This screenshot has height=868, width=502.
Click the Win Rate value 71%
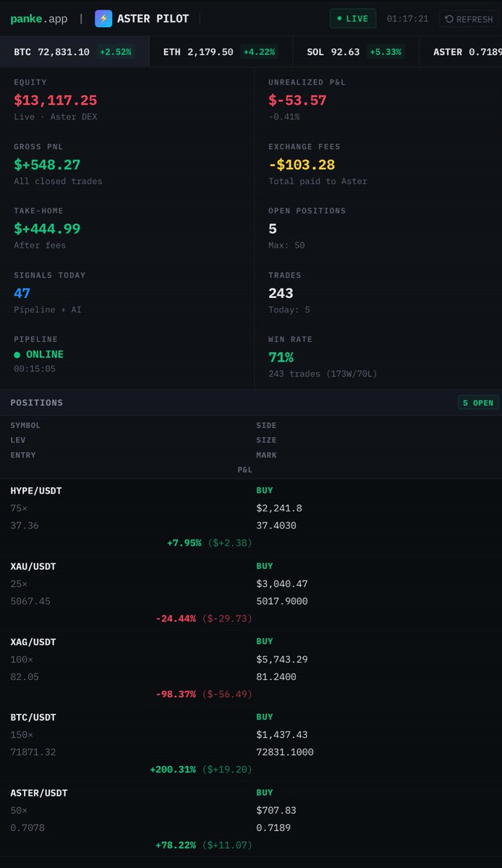click(x=281, y=357)
